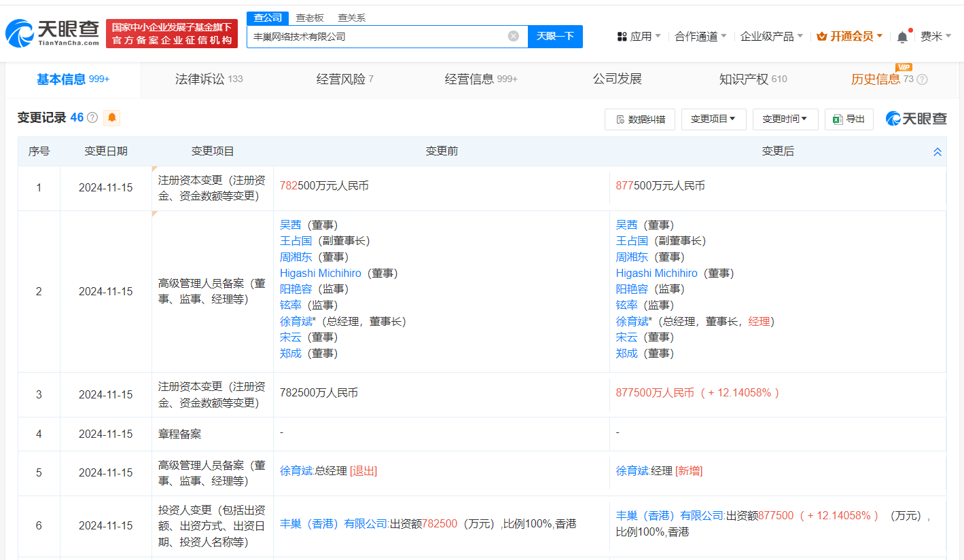Click the 开通会员 membership dropdown
The image size is (964, 560).
click(x=850, y=37)
